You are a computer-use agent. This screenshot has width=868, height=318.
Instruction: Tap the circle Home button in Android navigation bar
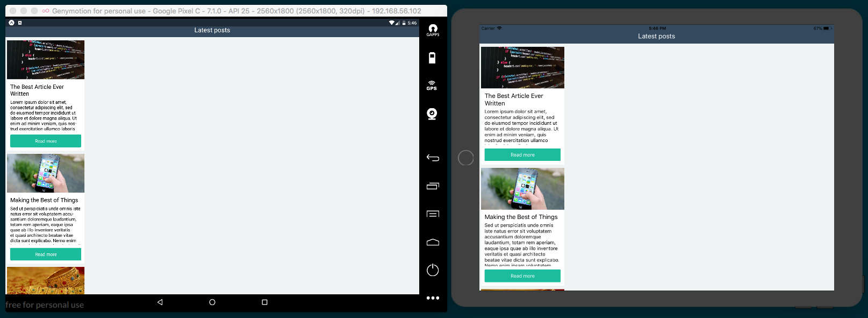click(212, 302)
